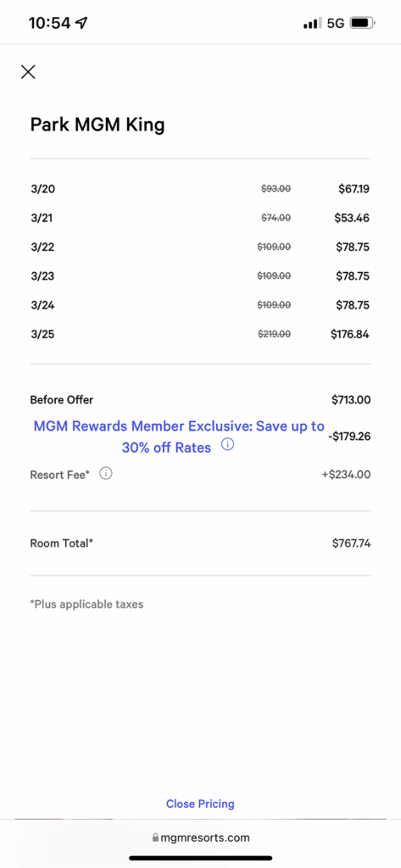Tap the 10:54 clock in status bar

(x=49, y=23)
